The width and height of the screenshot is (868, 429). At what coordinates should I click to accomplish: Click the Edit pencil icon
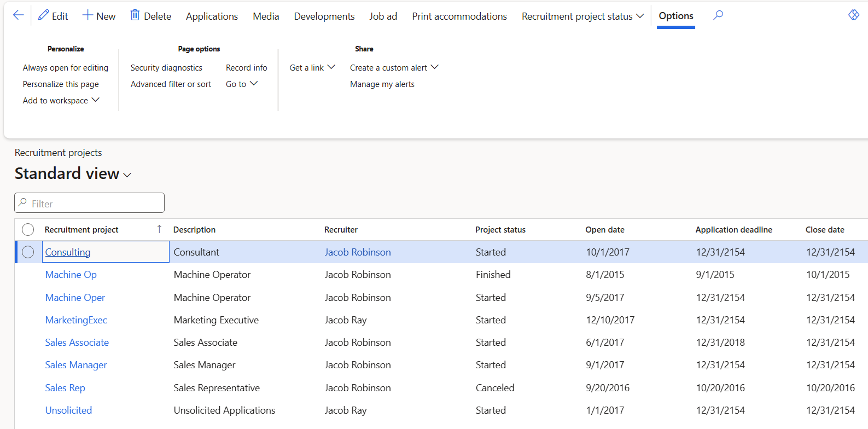coord(43,15)
